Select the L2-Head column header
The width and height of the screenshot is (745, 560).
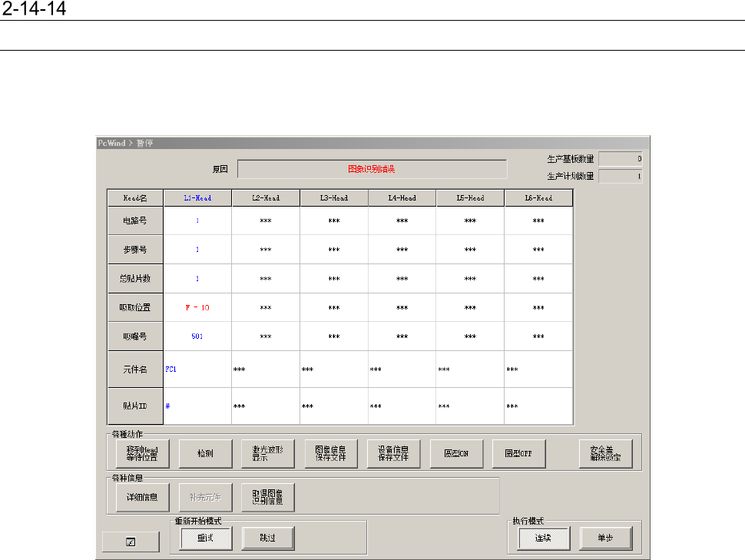[266, 197]
